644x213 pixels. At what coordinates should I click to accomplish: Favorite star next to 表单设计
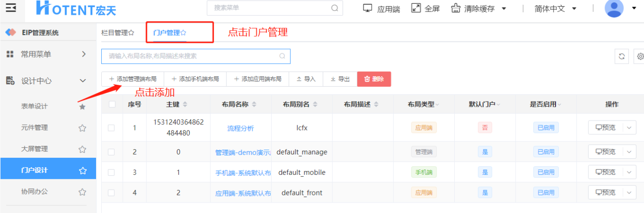pyautogui.click(x=82, y=107)
